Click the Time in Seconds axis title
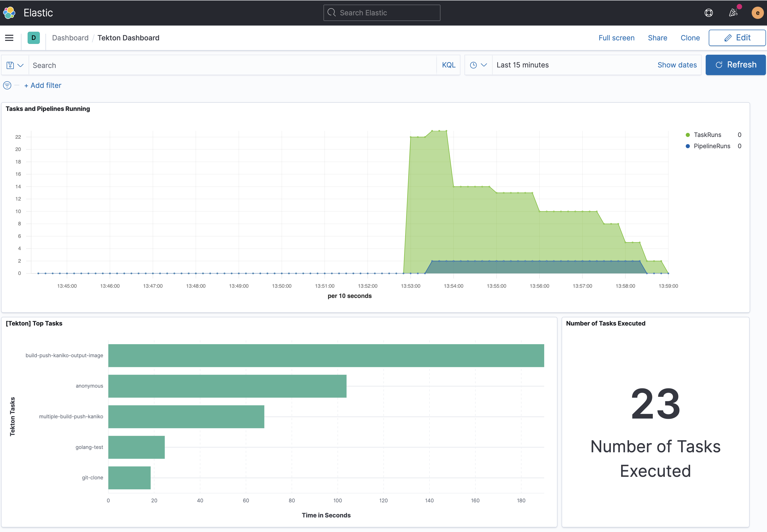 point(326,515)
